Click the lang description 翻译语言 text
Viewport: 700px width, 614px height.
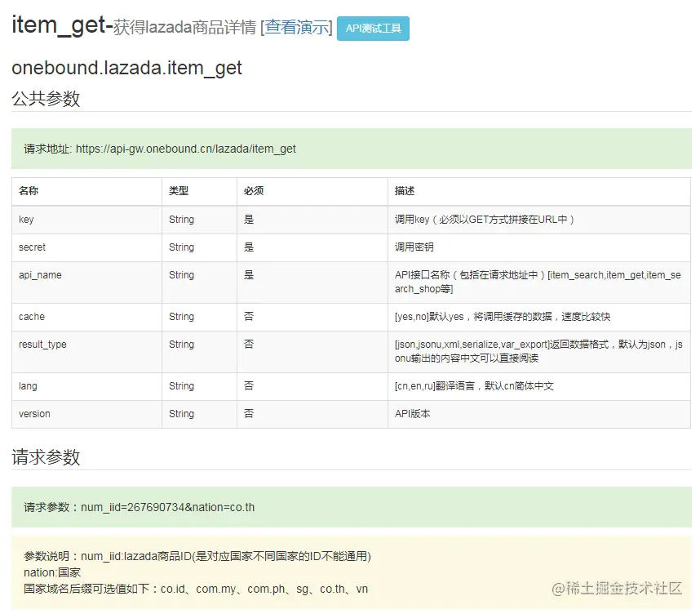pos(474,386)
